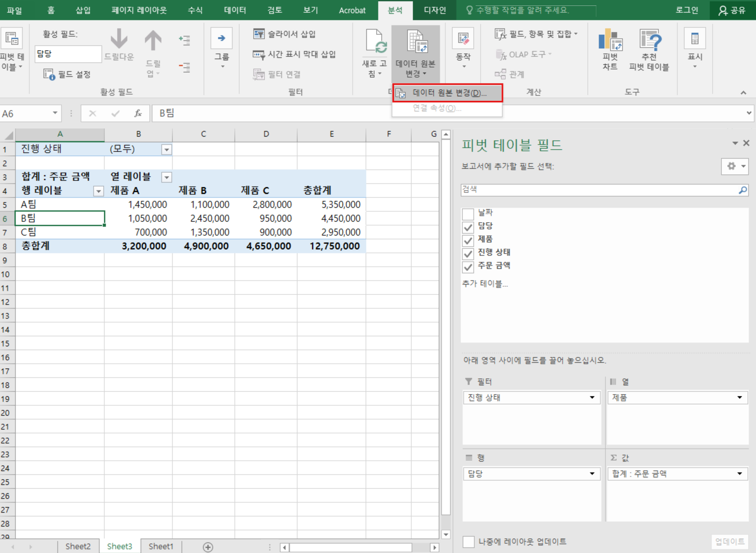The image size is (756, 553).
Task: Click 슬라이서 삽입 insert slicer
Action: (284, 34)
